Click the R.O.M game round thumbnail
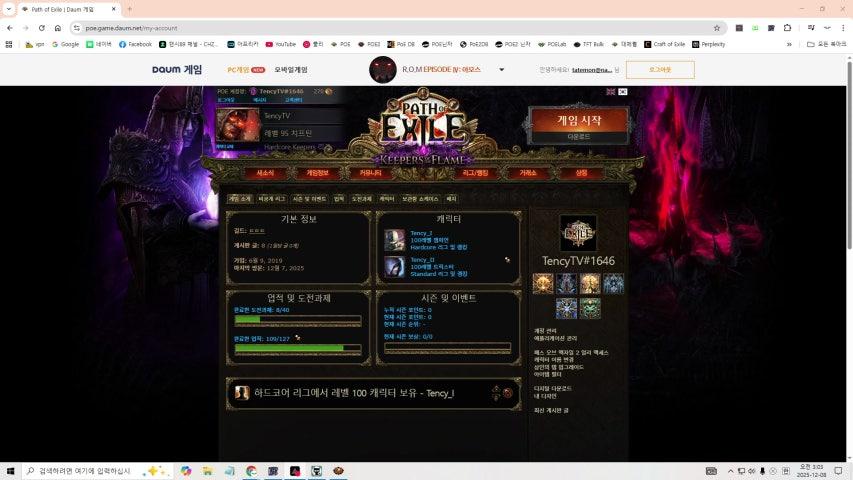 (383, 70)
